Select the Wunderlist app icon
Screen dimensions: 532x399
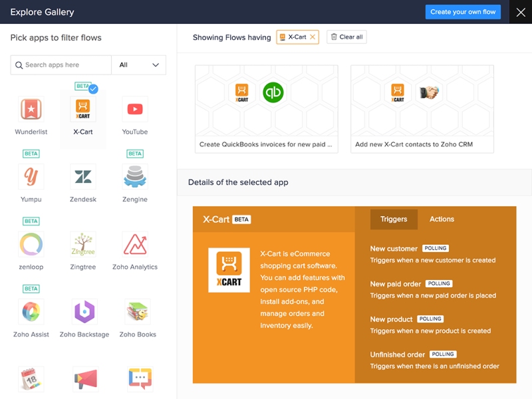(x=31, y=109)
